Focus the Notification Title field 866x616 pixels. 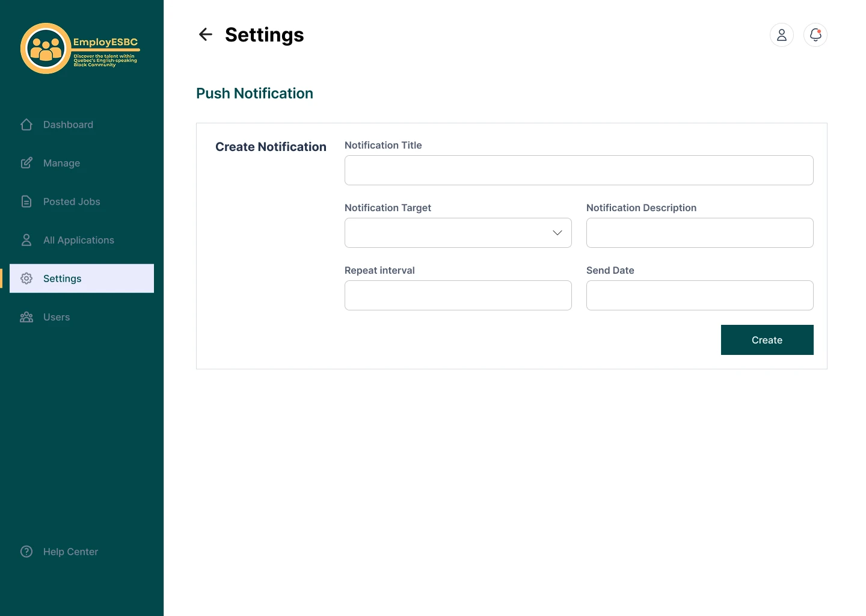pos(579,170)
